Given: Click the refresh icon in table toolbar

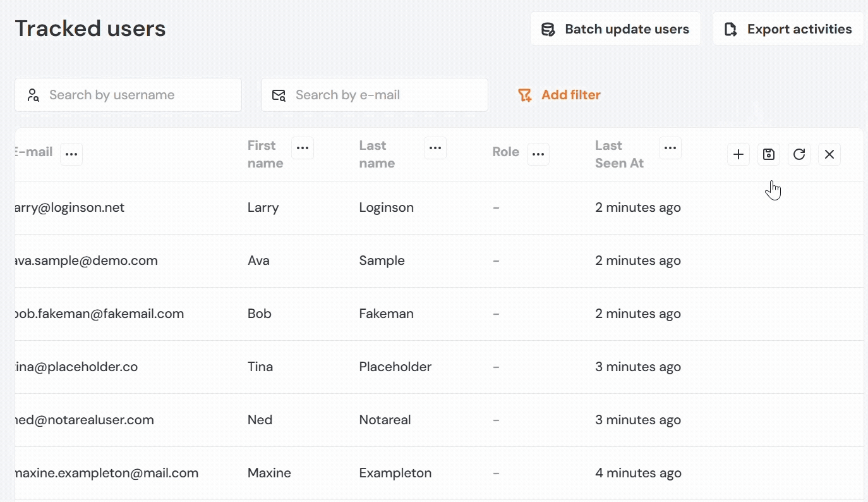Looking at the screenshot, I should coord(799,154).
